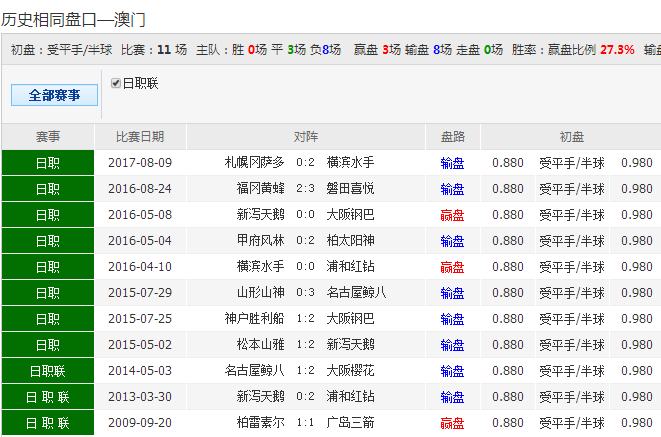Image resolution: width=661 pixels, height=437 pixels.
Task: Click the 大阪樱花 team name
Action: 350,371
